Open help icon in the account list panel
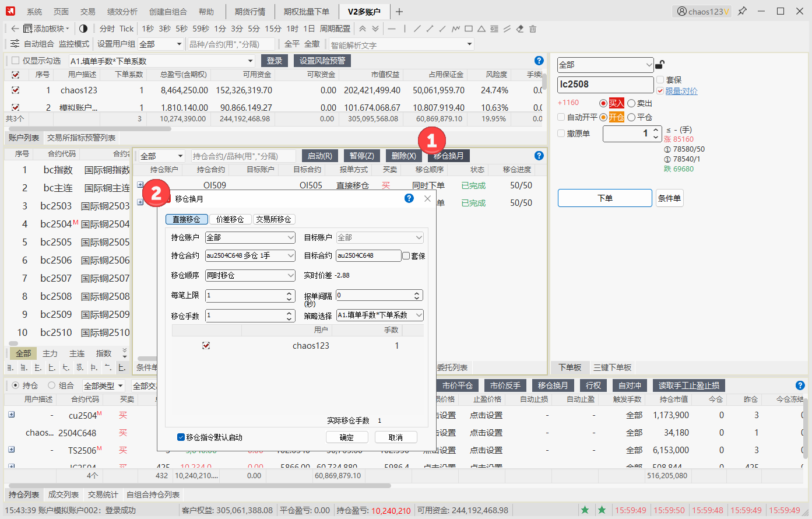The height and width of the screenshot is (519, 812). 539,61
